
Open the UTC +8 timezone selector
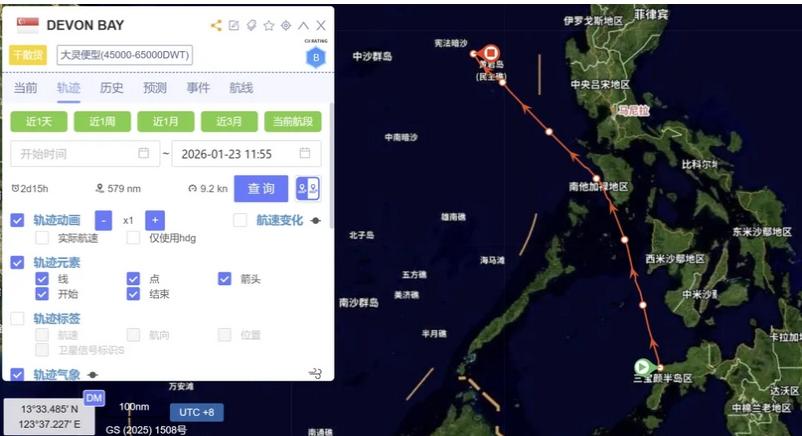tap(197, 412)
